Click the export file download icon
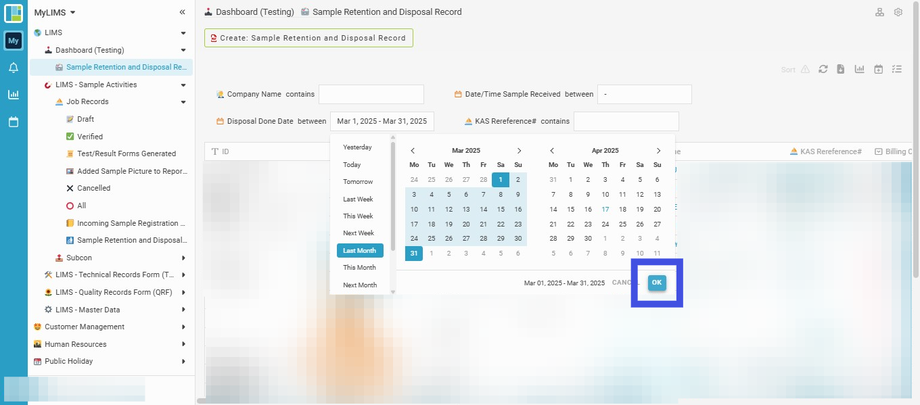The image size is (920, 405). pos(841,69)
